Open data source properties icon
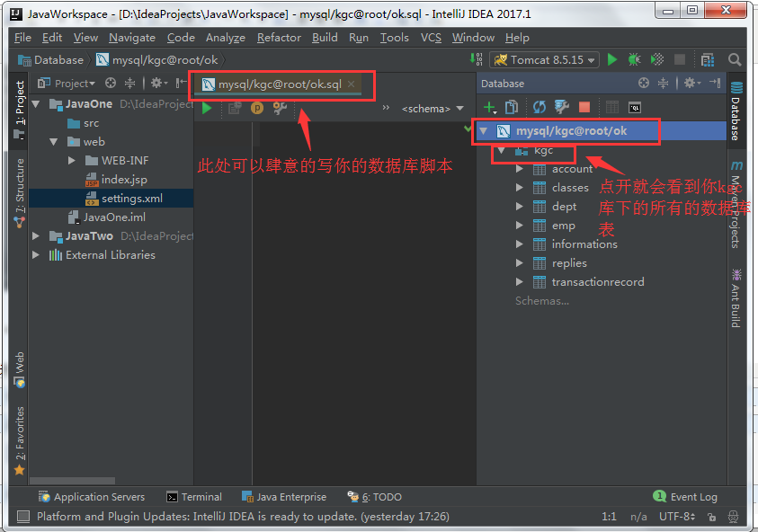 pyautogui.click(x=561, y=107)
